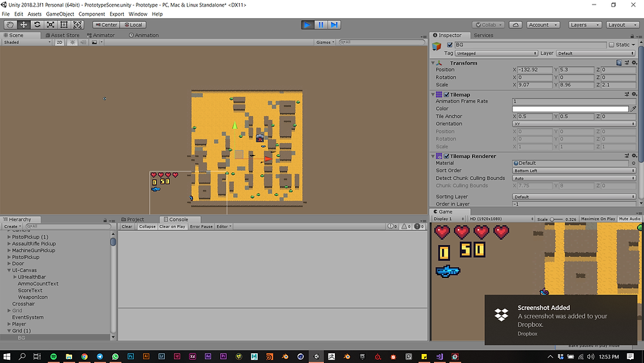Select the combined Transform tool
Viewport: 644px width, 363px height.
click(78, 25)
